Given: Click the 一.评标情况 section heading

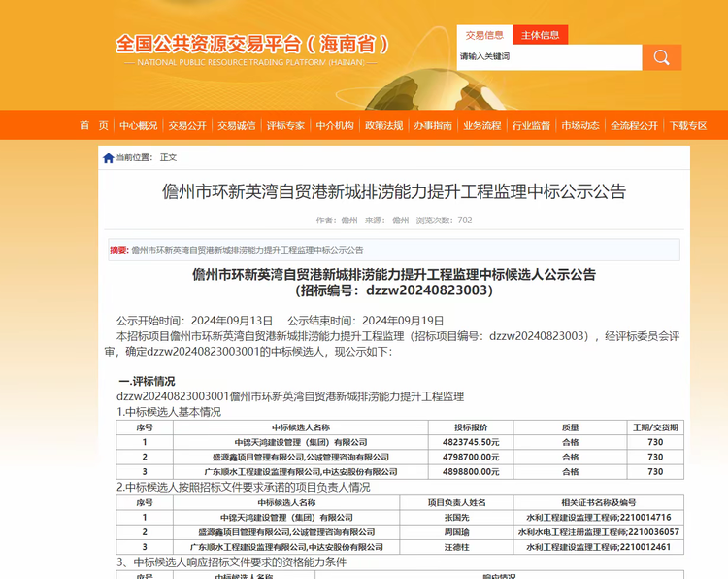Looking at the screenshot, I should point(147,382).
